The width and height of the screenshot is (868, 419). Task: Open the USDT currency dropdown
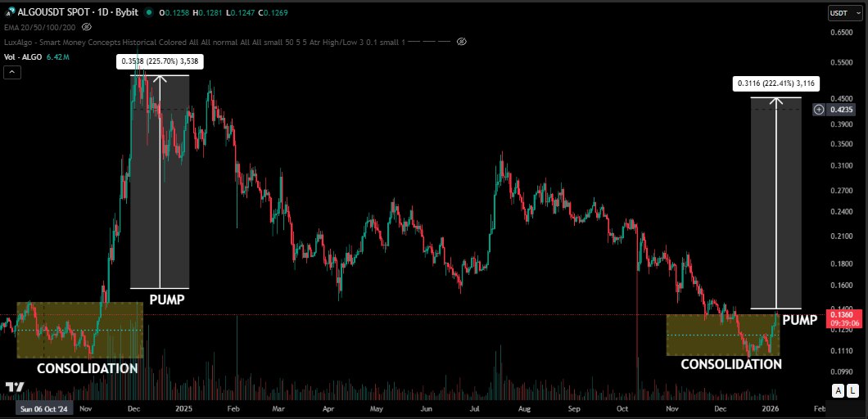845,13
